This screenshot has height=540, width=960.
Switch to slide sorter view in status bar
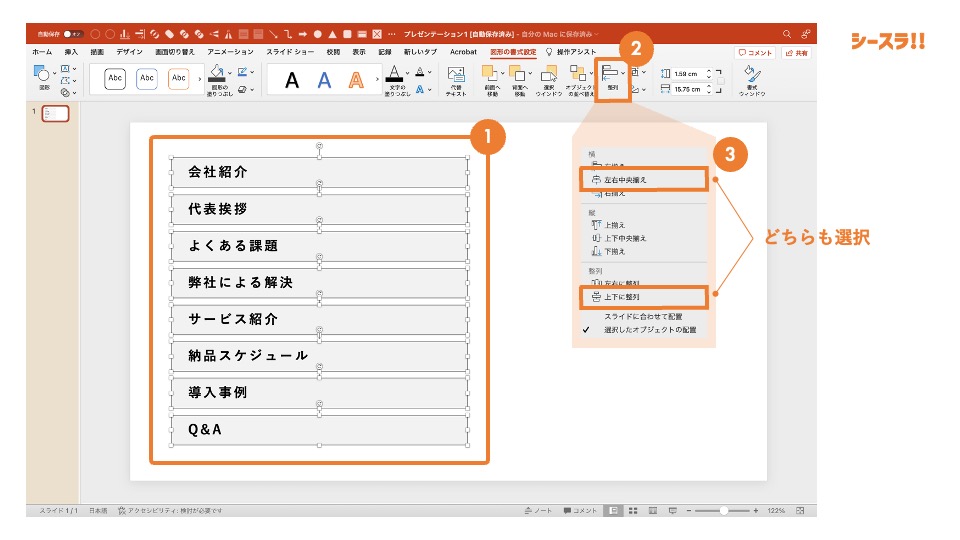[x=633, y=510]
